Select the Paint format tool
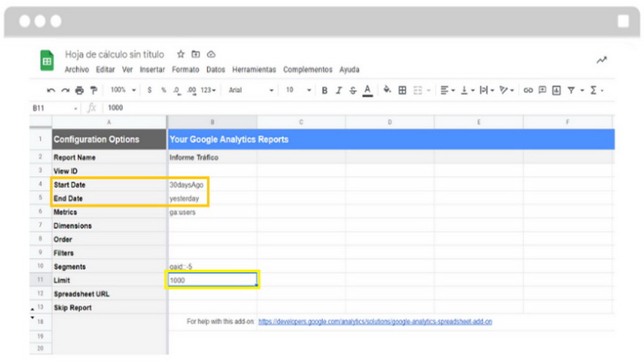Image resolution: width=644 pixels, height=362 pixels. pyautogui.click(x=94, y=90)
